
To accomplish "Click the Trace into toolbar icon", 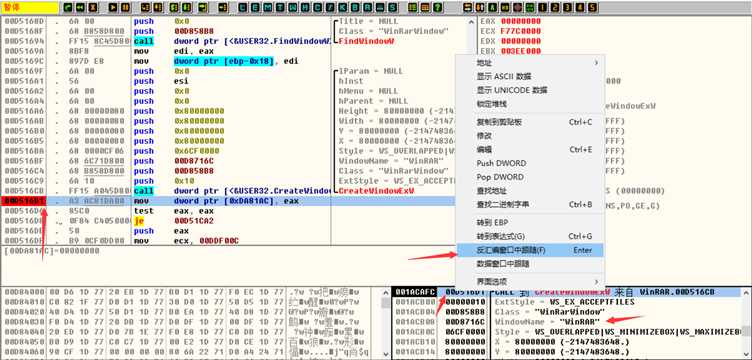I will [x=174, y=7].
